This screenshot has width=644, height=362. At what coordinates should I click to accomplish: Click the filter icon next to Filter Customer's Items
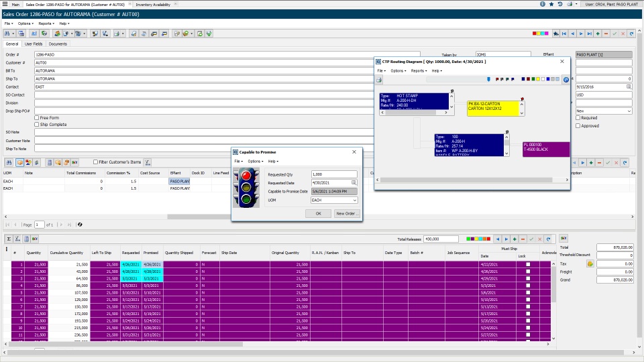148,162
